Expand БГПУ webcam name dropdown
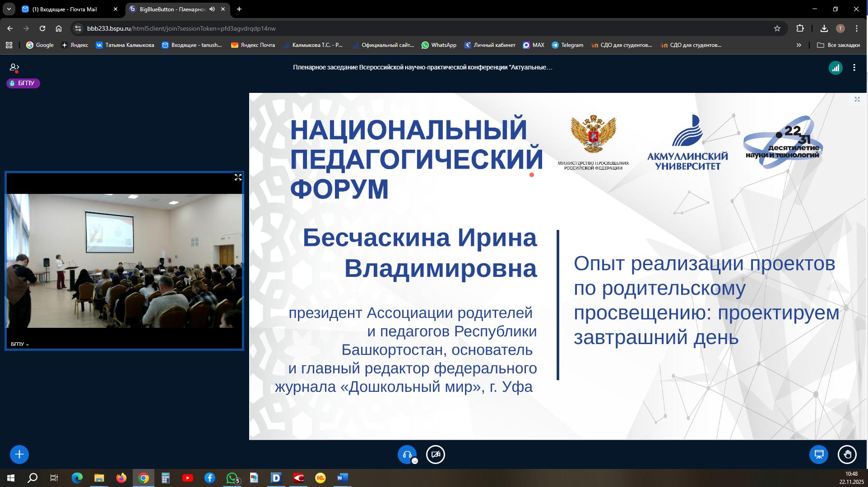 [20, 344]
